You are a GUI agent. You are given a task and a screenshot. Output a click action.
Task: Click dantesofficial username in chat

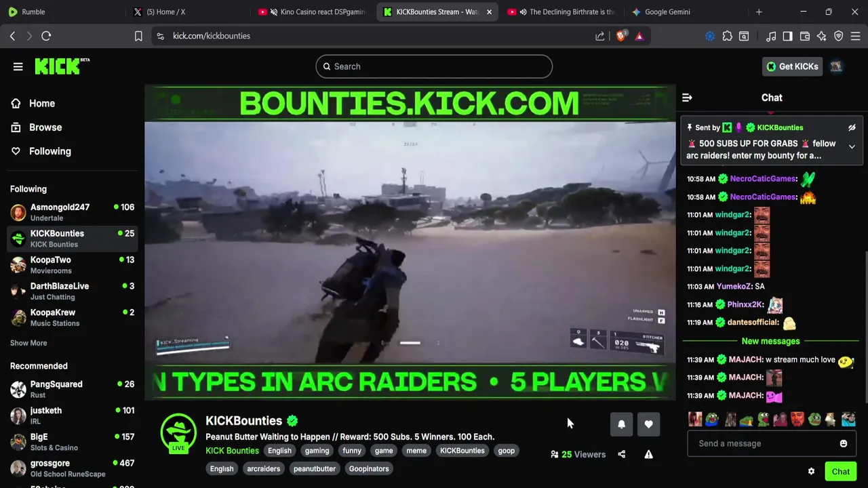tap(753, 323)
